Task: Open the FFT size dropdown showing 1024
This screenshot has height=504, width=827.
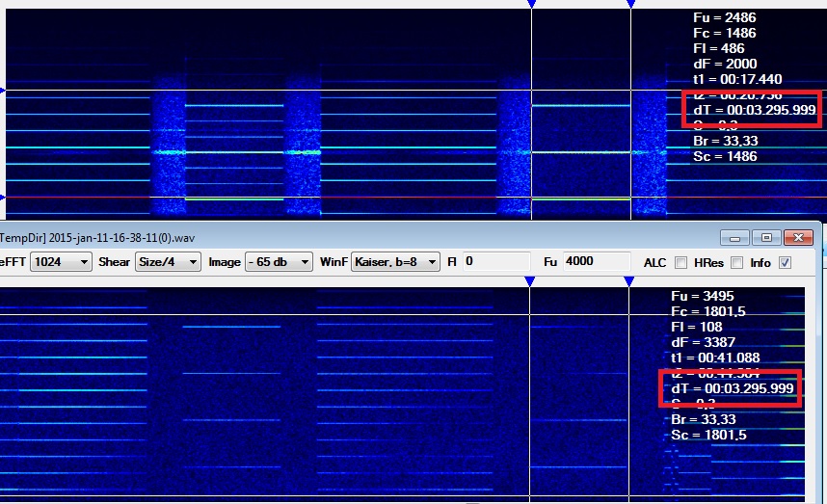Action: coord(61,261)
